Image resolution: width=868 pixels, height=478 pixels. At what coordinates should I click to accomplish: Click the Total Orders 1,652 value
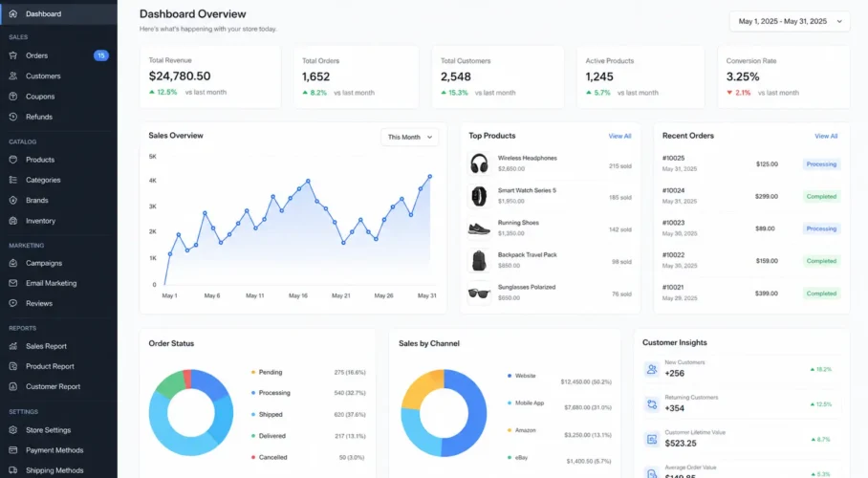(315, 77)
